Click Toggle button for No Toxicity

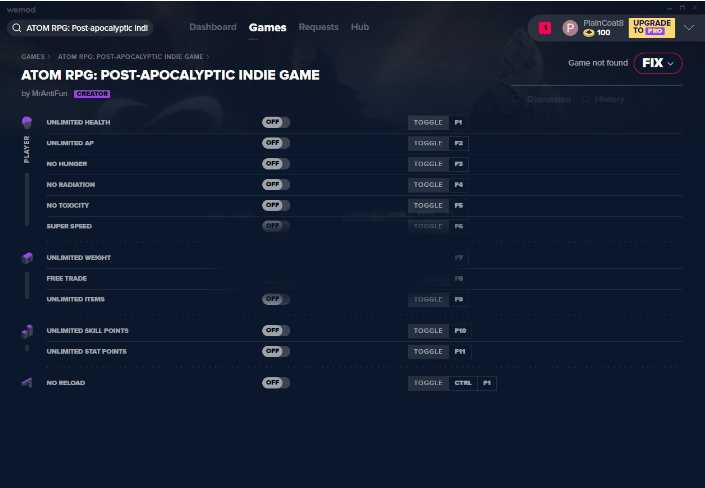pyautogui.click(x=428, y=205)
